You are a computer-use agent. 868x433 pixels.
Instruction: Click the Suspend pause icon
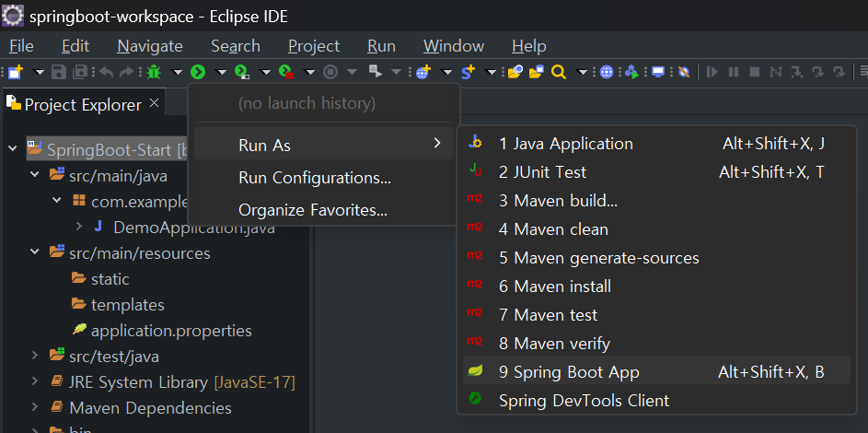point(734,72)
